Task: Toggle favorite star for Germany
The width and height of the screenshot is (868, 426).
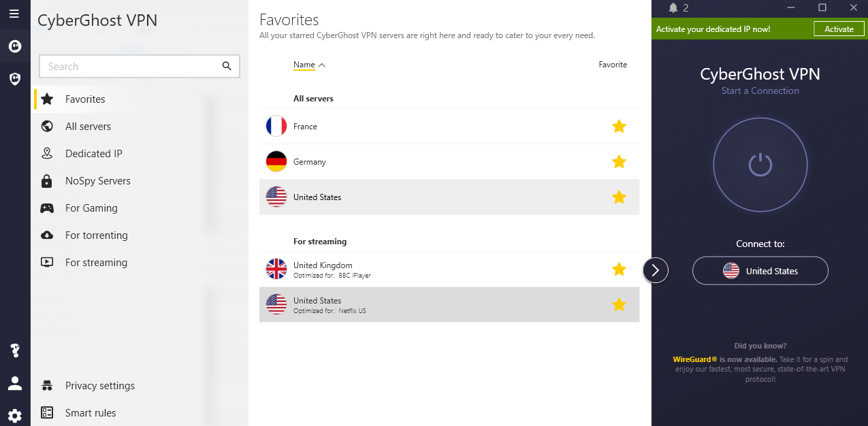Action: pos(619,162)
